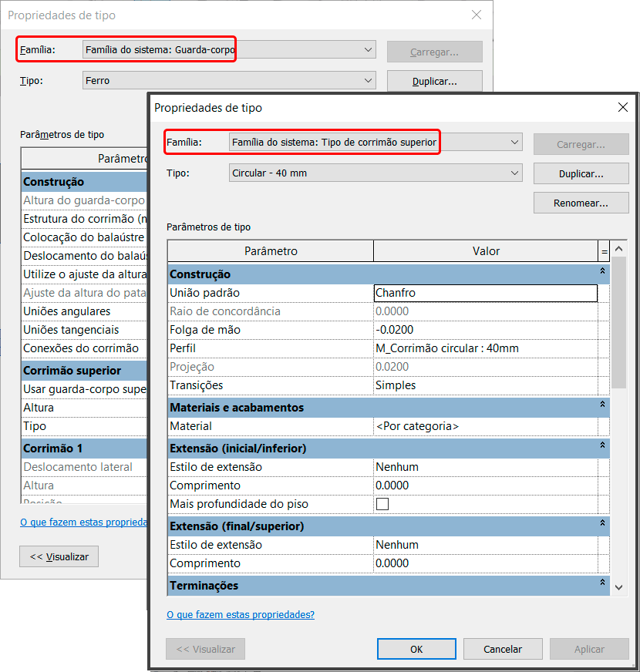Click the scrollbar up arrow in parameter table
The height and width of the screenshot is (672, 640).
(x=619, y=250)
